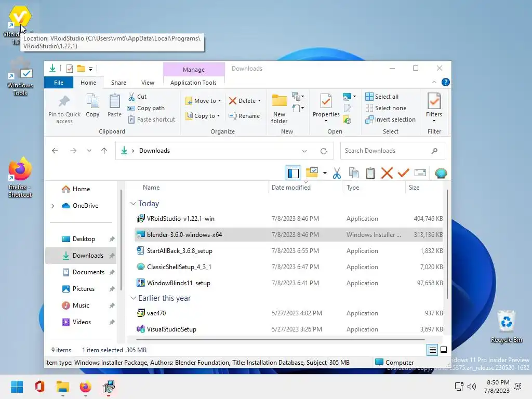
Task: Click the red X Delete toolbar icon
Action: (387, 173)
